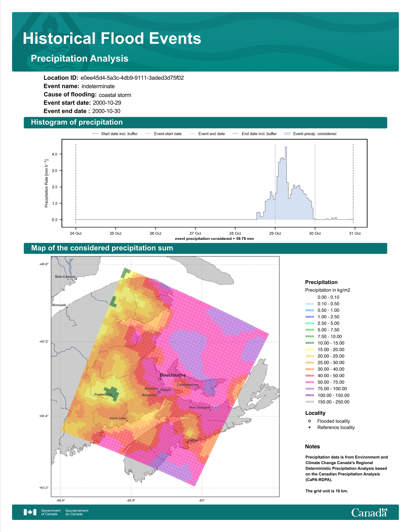
Task: Click the 50.00 - 75.00 legend swatch
Action: tap(310, 382)
